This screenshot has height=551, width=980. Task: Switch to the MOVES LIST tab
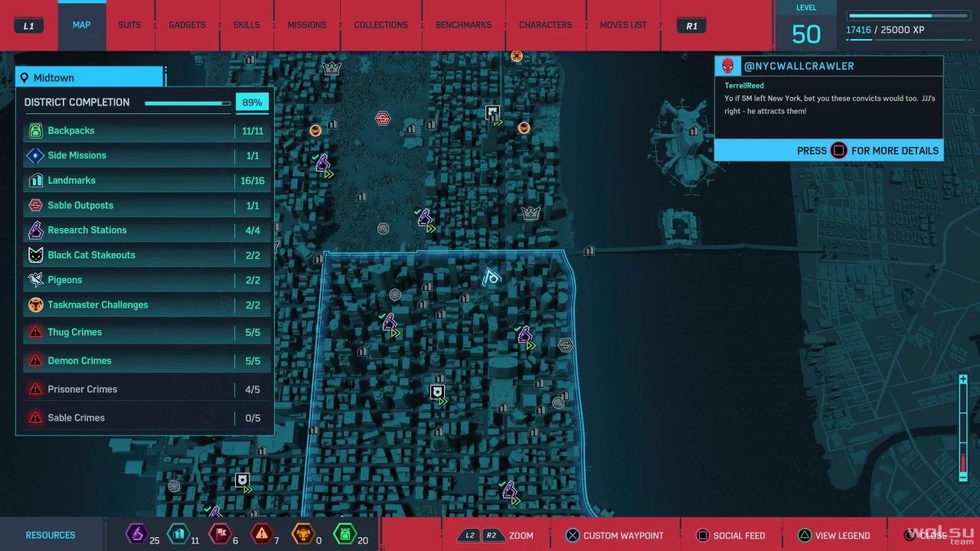623,25
